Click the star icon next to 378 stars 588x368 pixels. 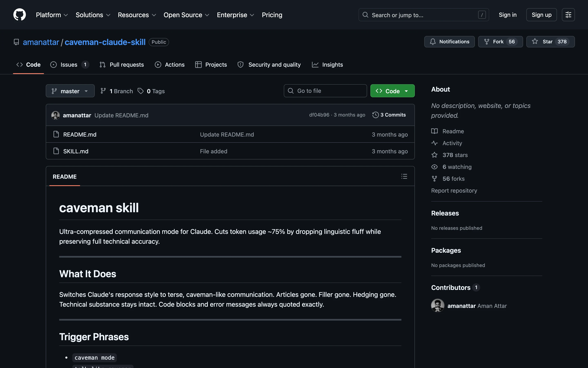[x=434, y=155]
